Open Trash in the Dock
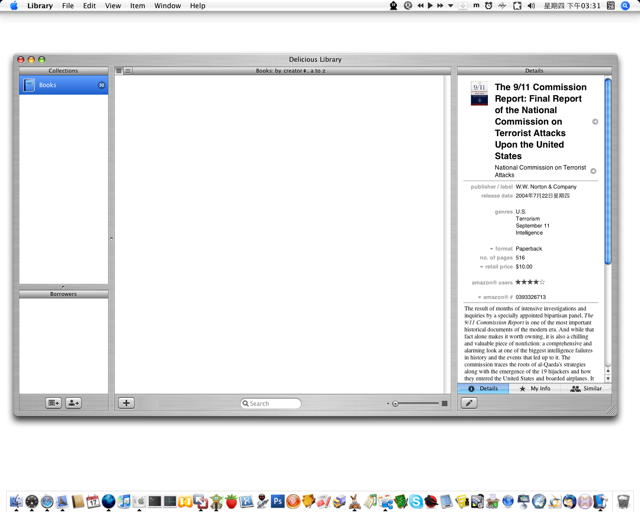 tap(623, 501)
